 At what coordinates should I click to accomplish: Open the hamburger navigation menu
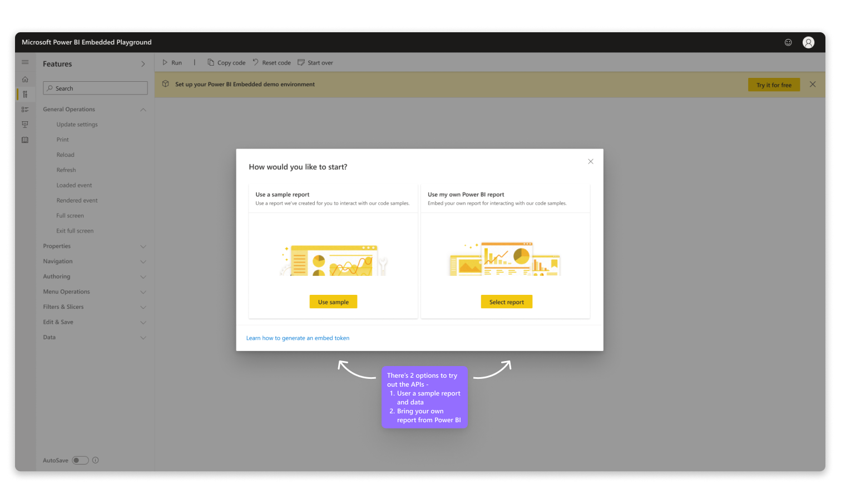click(25, 62)
